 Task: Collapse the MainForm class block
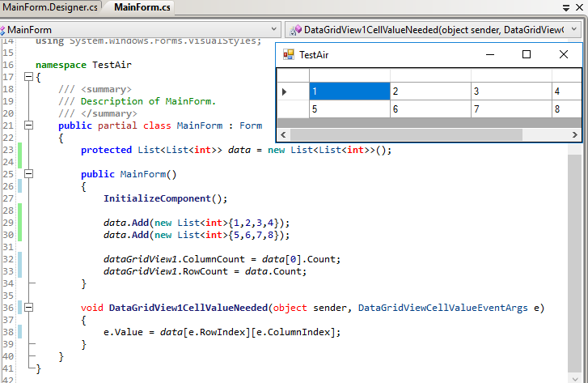(x=28, y=126)
